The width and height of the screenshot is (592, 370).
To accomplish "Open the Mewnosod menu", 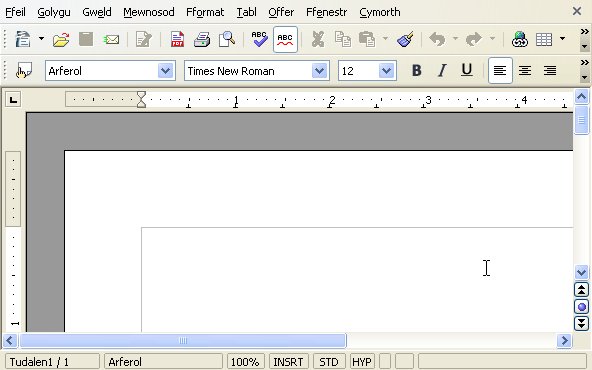I will [149, 12].
